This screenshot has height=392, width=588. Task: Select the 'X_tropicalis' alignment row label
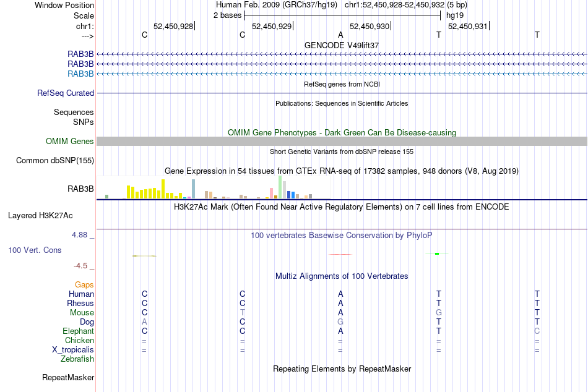coord(73,350)
